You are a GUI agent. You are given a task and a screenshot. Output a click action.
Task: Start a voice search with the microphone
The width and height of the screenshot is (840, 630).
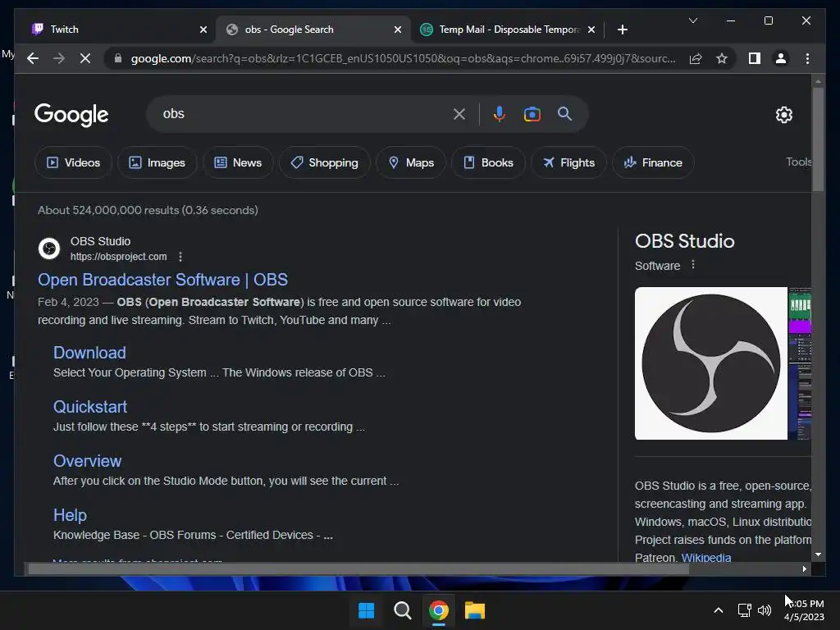tap(500, 114)
